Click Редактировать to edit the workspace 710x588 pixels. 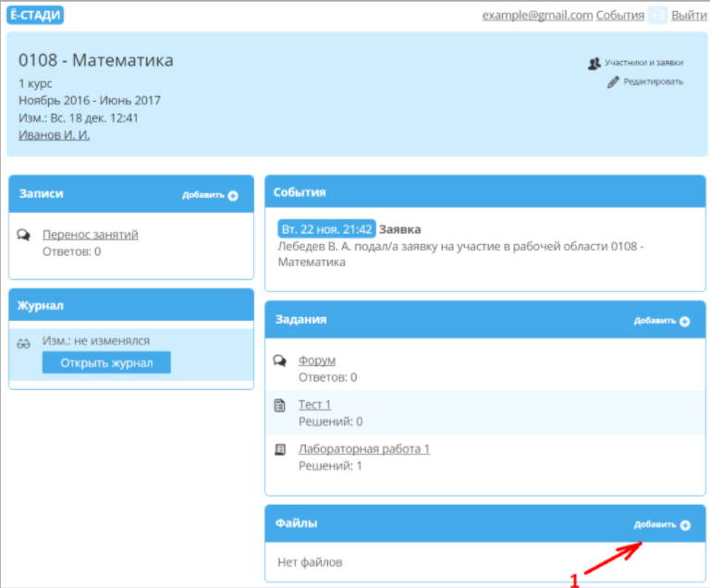[653, 81]
